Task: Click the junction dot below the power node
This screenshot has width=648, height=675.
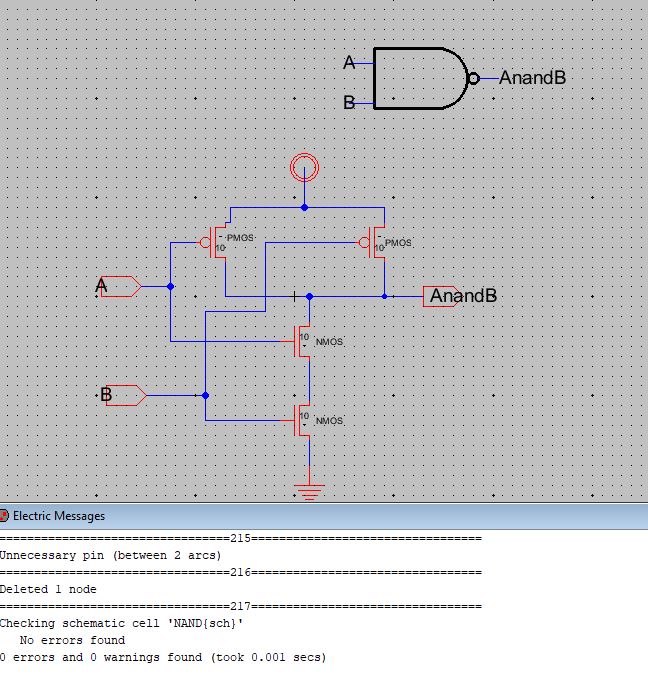Action: click(305, 208)
